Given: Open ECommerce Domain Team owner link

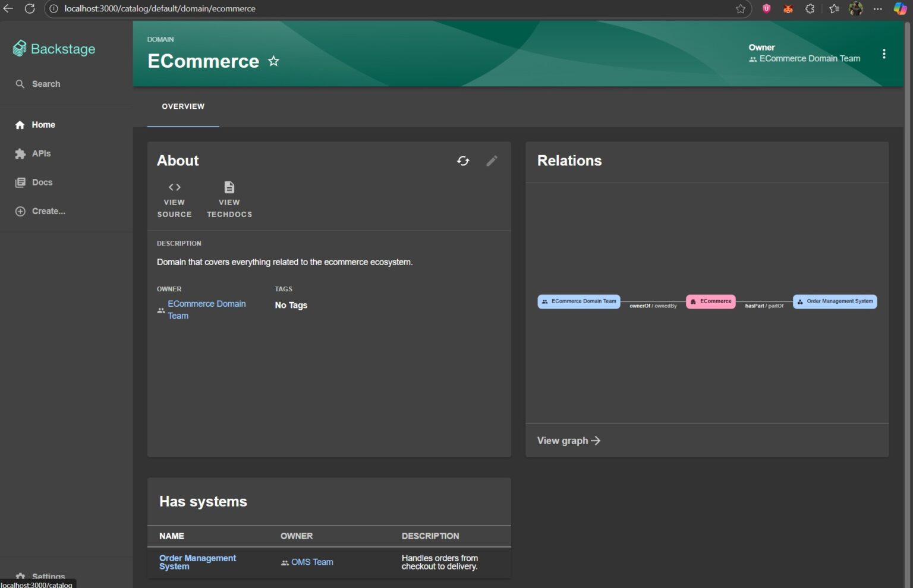Looking at the screenshot, I should pos(206,310).
